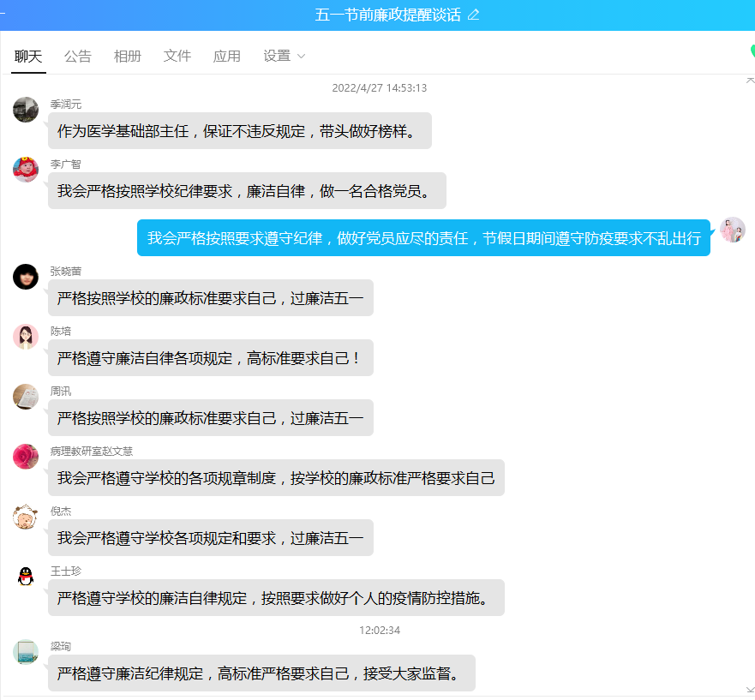Open the 相册 tab

coord(127,56)
